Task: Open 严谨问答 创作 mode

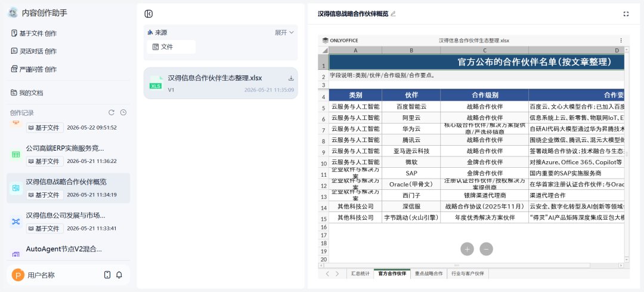Action: (x=33, y=69)
